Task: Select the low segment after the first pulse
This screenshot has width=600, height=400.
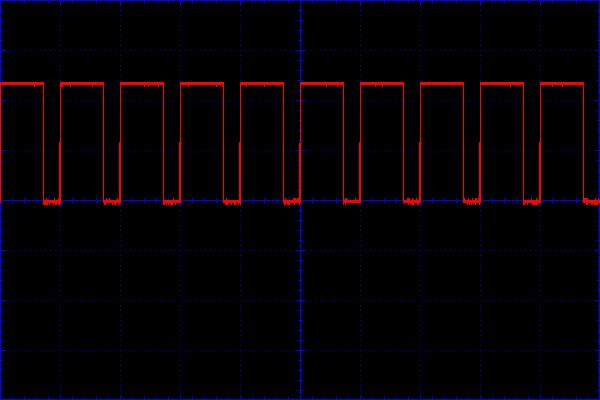Action: [52, 202]
